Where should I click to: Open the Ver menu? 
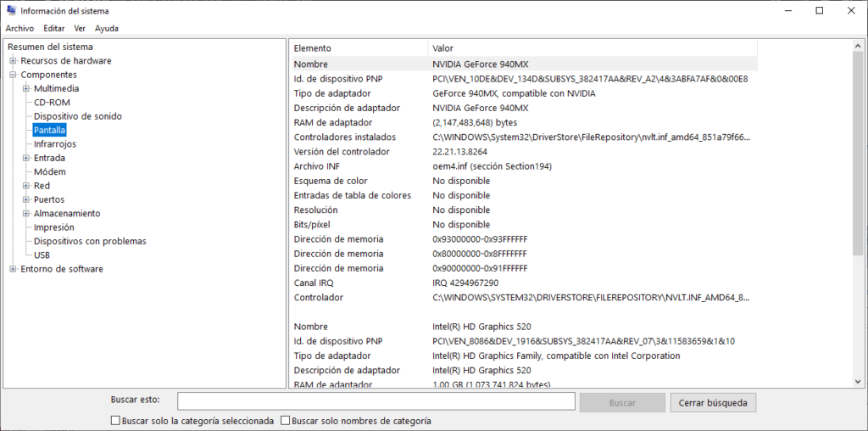pos(80,28)
